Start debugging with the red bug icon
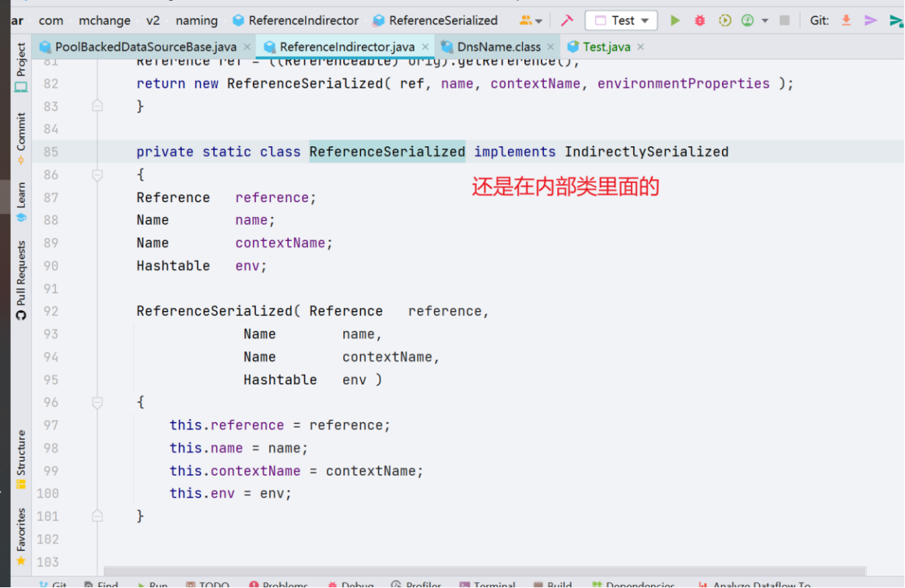The image size is (905, 588). pyautogui.click(x=700, y=21)
